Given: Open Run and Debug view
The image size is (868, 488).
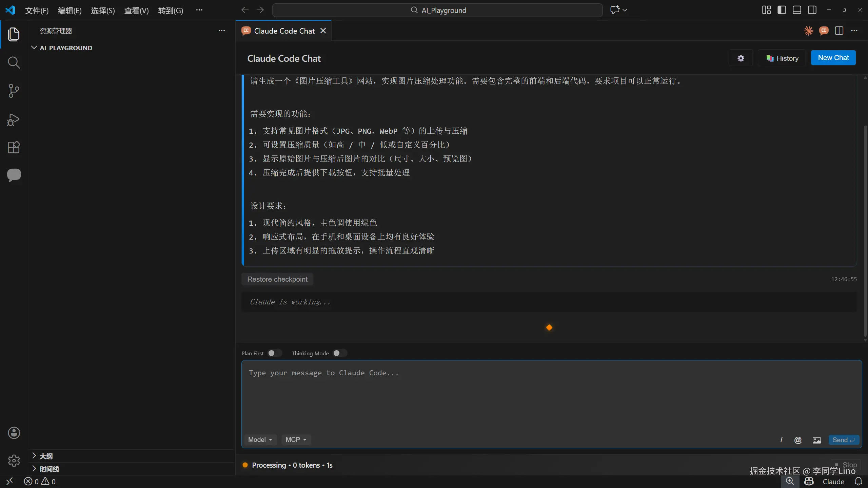Looking at the screenshot, I should [14, 119].
